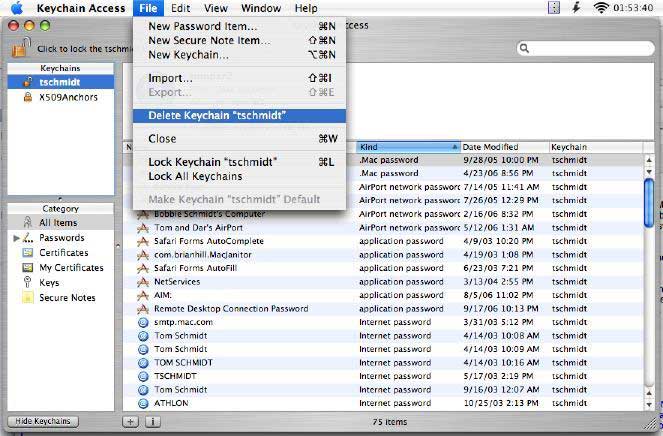Select the My Certificates category

(70, 268)
